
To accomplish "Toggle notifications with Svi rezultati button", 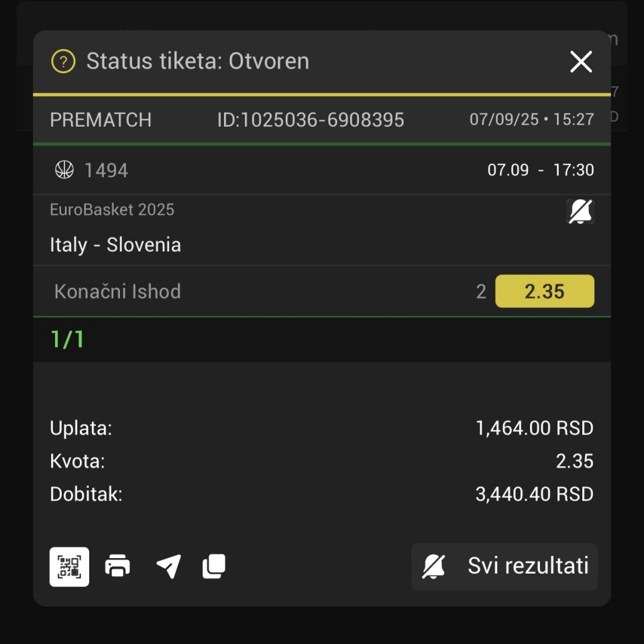I will (x=504, y=566).
